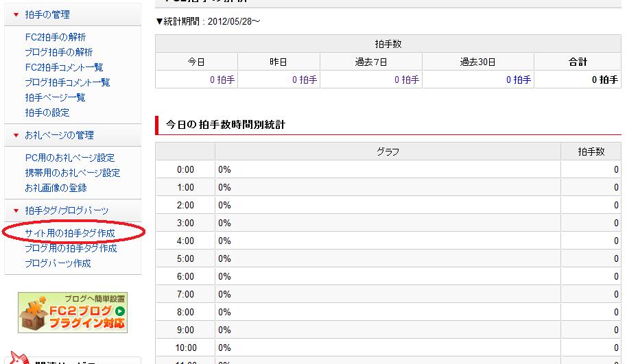
Task: Collapse the お礼ページの管理 section arrow
Action: point(16,135)
